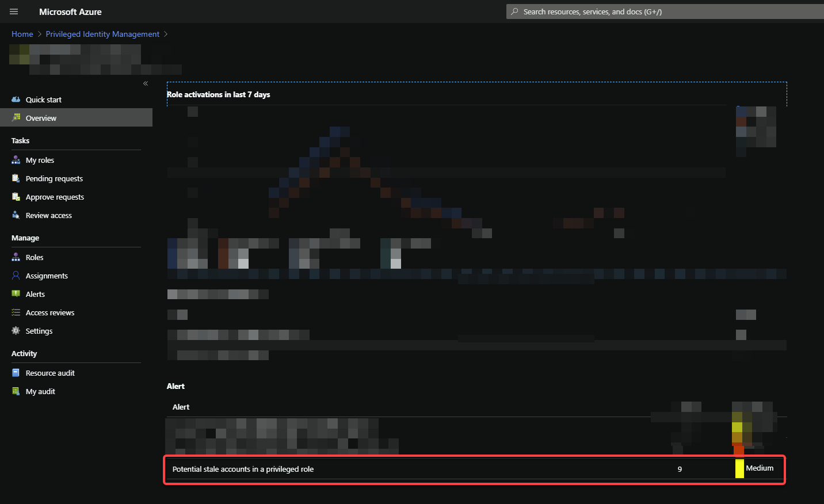The height and width of the screenshot is (504, 824).
Task: Click the Assignments person icon
Action: (x=16, y=276)
